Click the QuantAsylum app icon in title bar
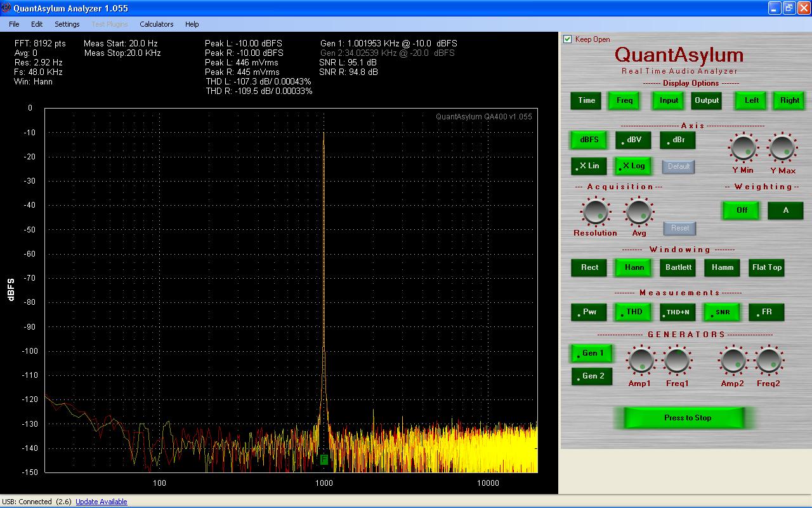812x508 pixels. coord(6,8)
